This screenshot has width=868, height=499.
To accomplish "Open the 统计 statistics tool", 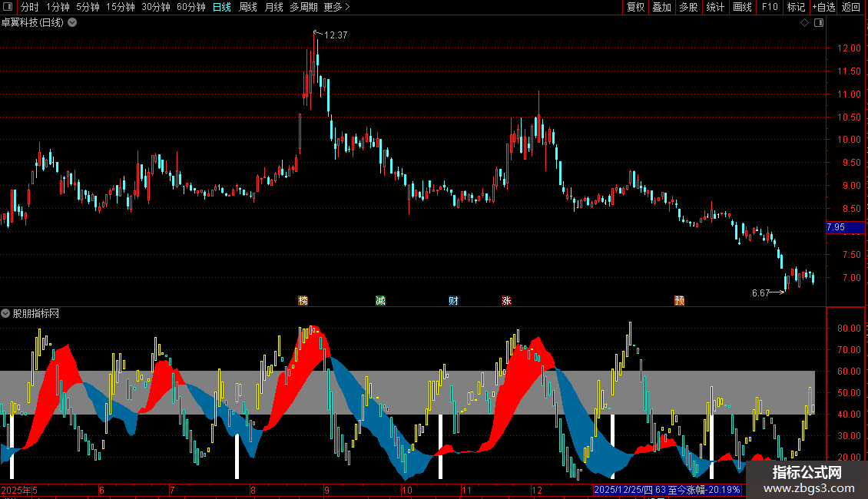I will pos(714,7).
